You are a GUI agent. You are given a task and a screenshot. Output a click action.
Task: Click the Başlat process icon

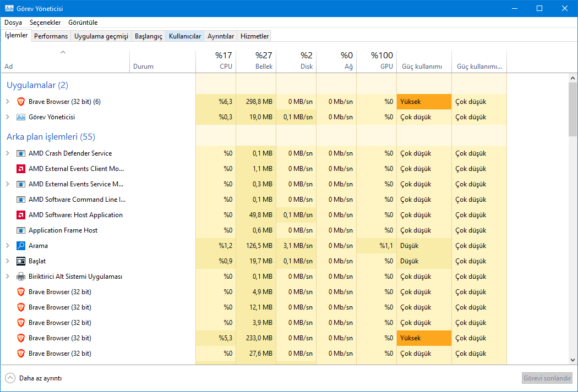[21, 261]
